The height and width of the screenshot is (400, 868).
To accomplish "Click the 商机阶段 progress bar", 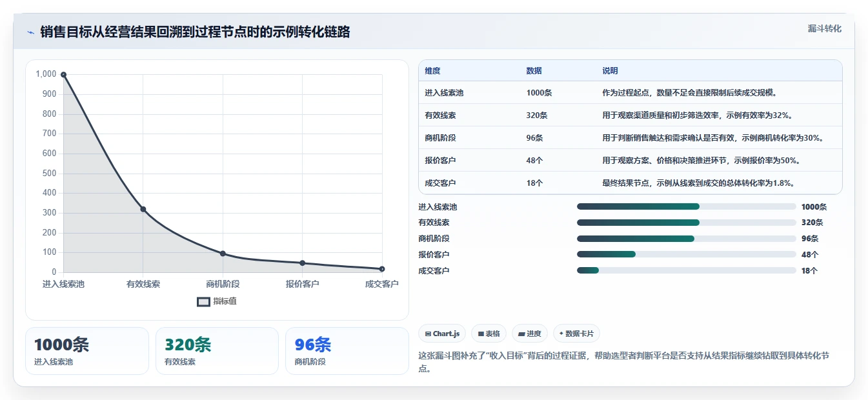I will (687, 239).
